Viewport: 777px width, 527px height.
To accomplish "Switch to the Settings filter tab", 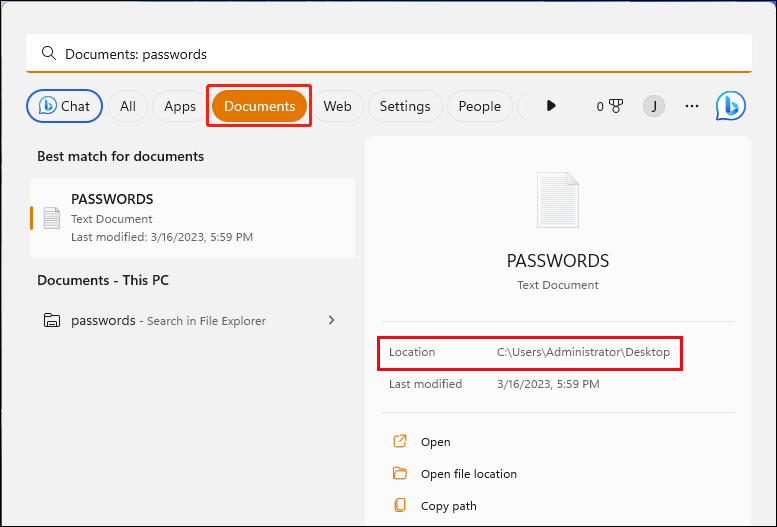I will [x=405, y=106].
